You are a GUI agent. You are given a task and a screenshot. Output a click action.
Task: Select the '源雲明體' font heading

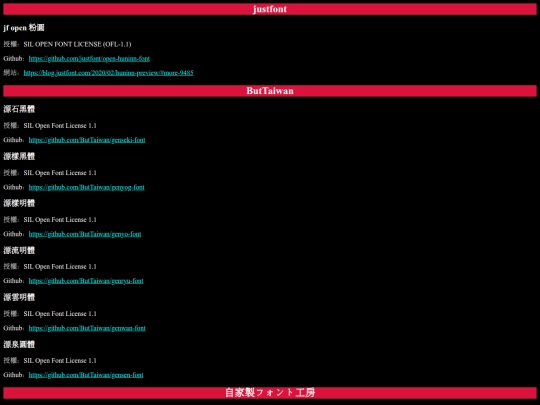pyautogui.click(x=19, y=297)
